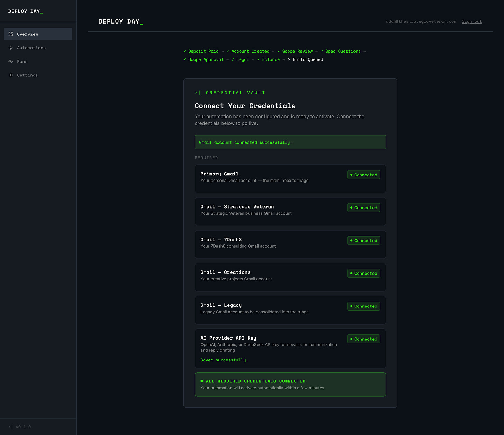Click the Deposit Paid progress step

tap(201, 51)
